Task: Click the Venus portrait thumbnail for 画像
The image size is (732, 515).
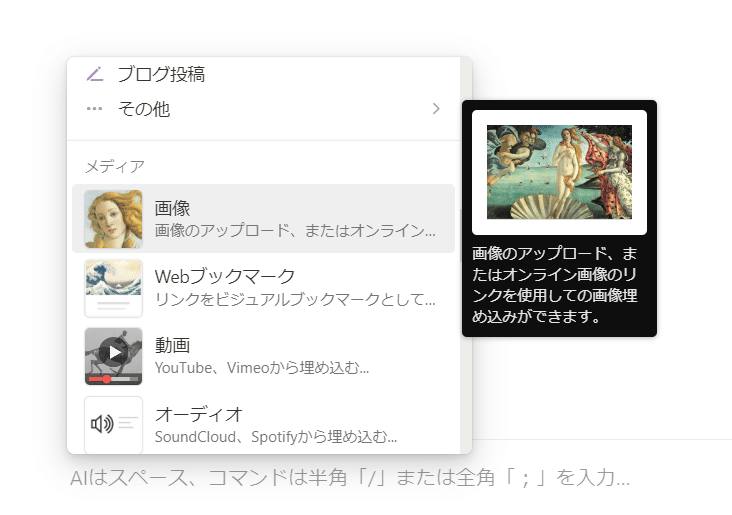Action: (x=113, y=219)
